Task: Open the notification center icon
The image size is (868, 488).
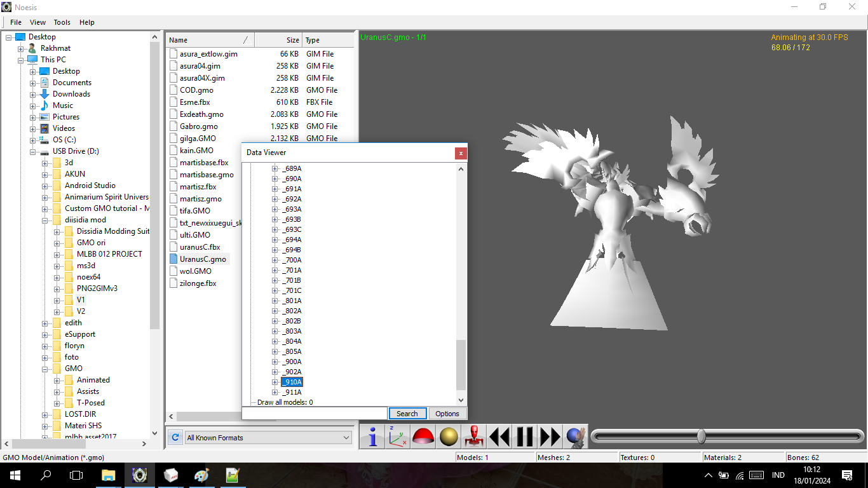Action: click(x=847, y=475)
